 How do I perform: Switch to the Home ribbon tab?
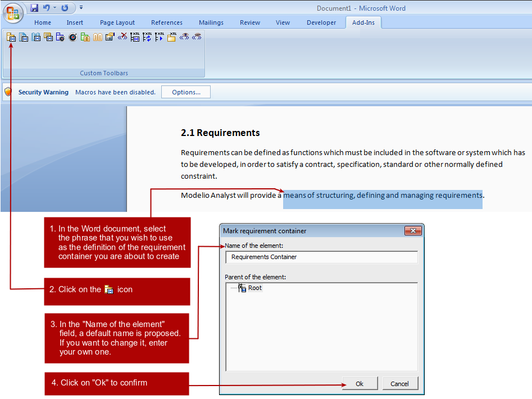coord(43,22)
